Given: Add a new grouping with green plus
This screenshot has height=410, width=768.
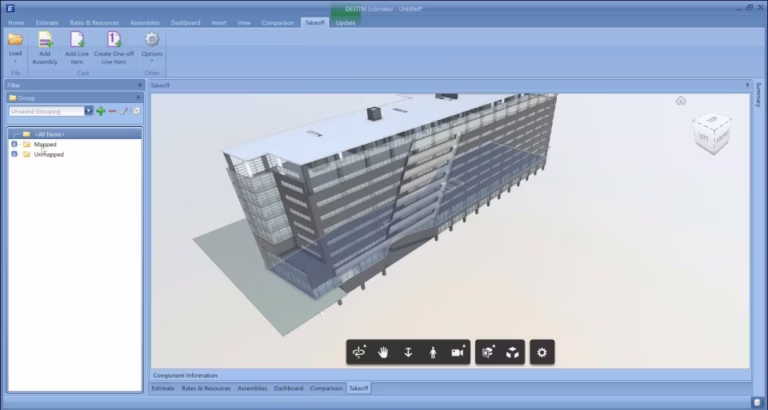Looking at the screenshot, I should (101, 111).
